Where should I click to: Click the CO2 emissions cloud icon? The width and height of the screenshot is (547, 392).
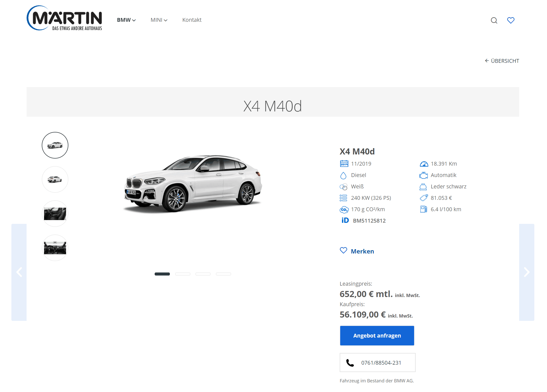tap(344, 210)
